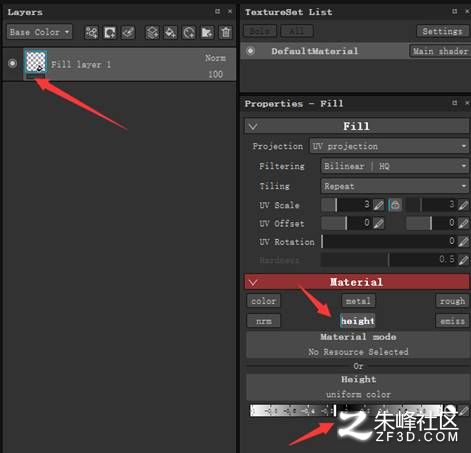471x453 pixels.
Task: Select the Fill layer 1 thumbnail
Action: (36, 62)
